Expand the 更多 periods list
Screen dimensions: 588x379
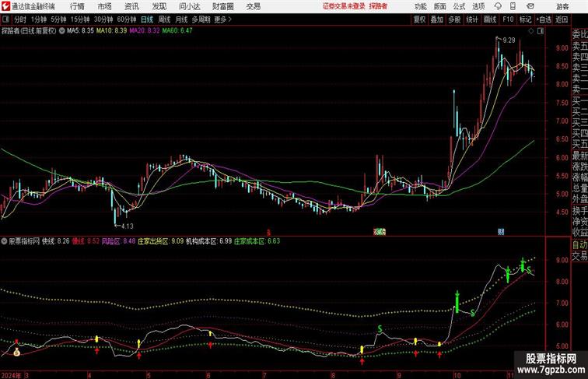(x=223, y=19)
